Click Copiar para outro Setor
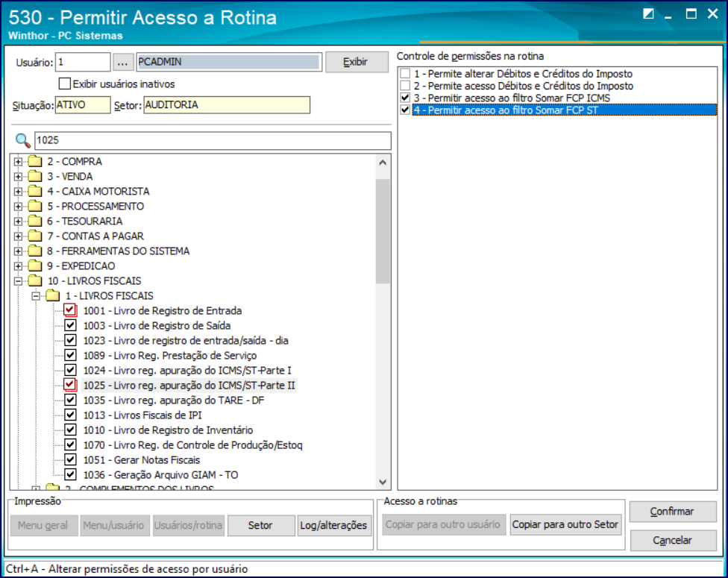This screenshot has width=728, height=578. coord(565,524)
